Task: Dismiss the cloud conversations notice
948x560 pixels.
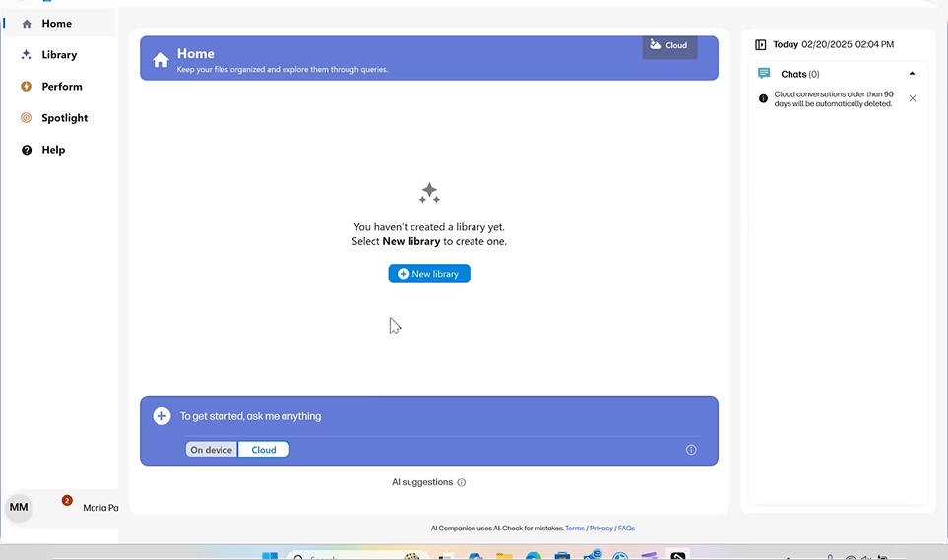Action: pyautogui.click(x=913, y=98)
